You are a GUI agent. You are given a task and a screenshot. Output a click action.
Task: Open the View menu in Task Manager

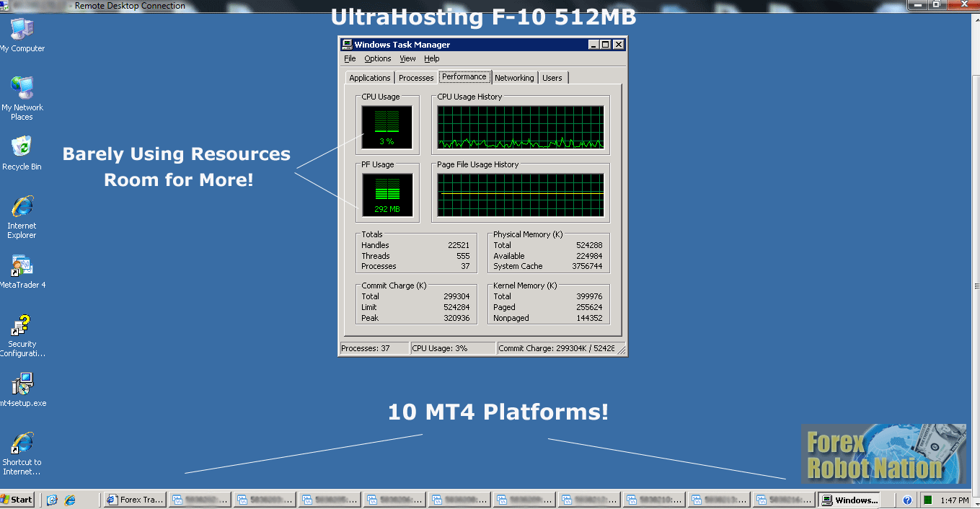tap(407, 59)
